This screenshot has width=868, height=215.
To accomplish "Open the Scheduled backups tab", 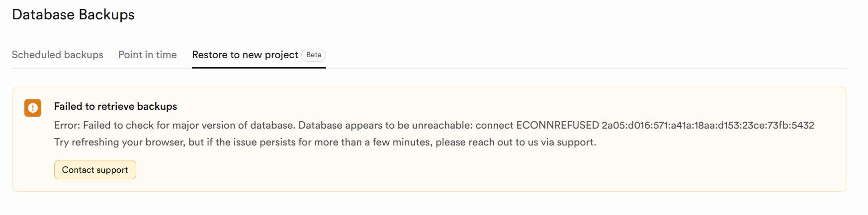I will pyautogui.click(x=58, y=55).
